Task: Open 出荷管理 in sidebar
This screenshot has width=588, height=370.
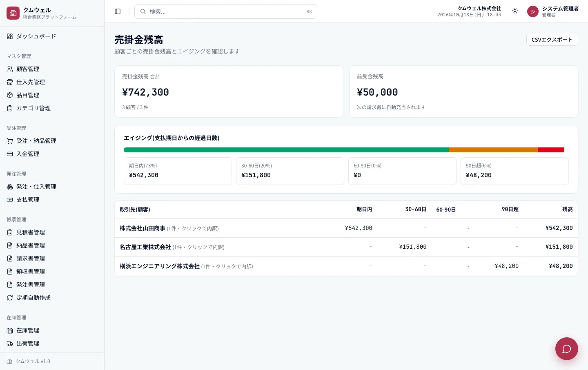Action: (x=52, y=343)
